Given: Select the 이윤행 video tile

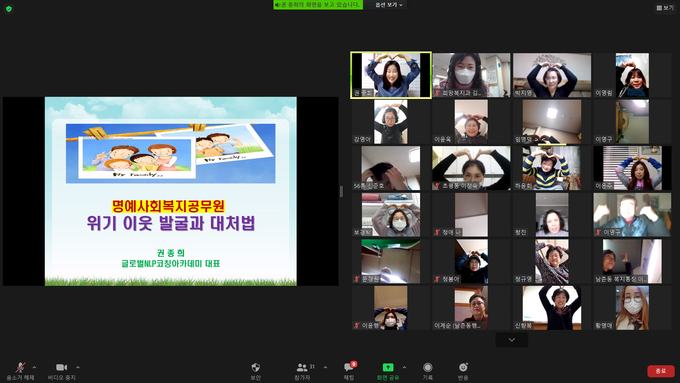Looking at the screenshot, I should click(391, 308).
